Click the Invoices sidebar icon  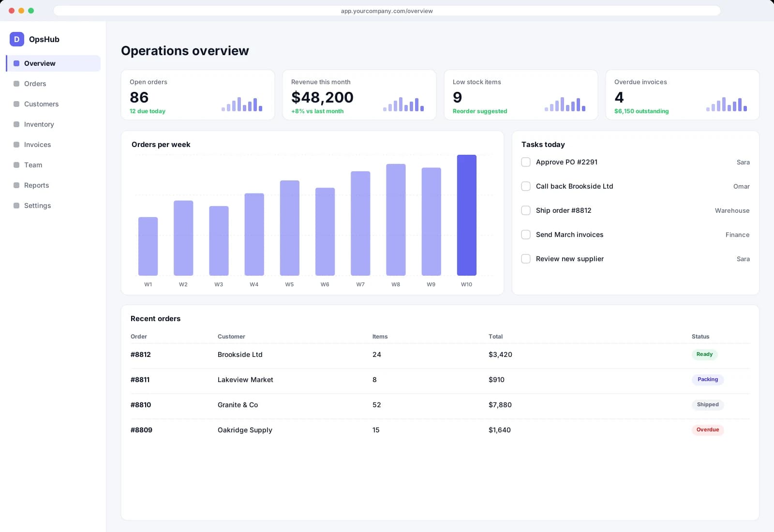click(x=16, y=145)
